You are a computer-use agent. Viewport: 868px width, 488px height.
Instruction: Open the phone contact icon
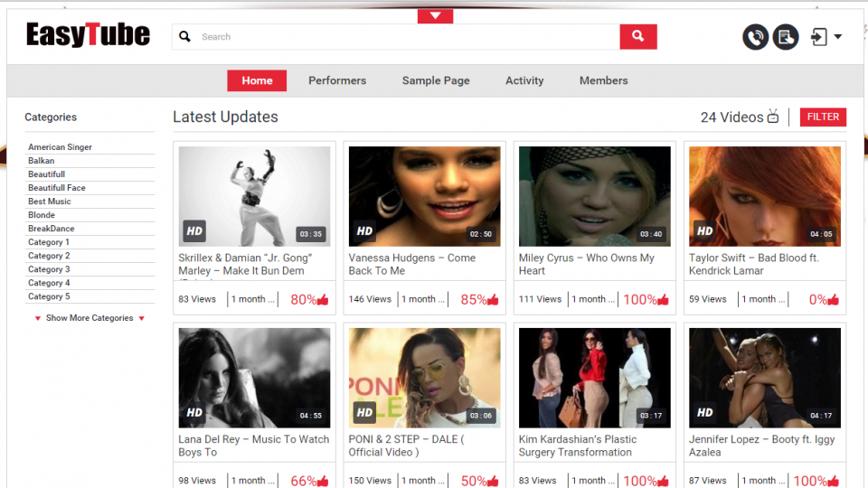755,37
